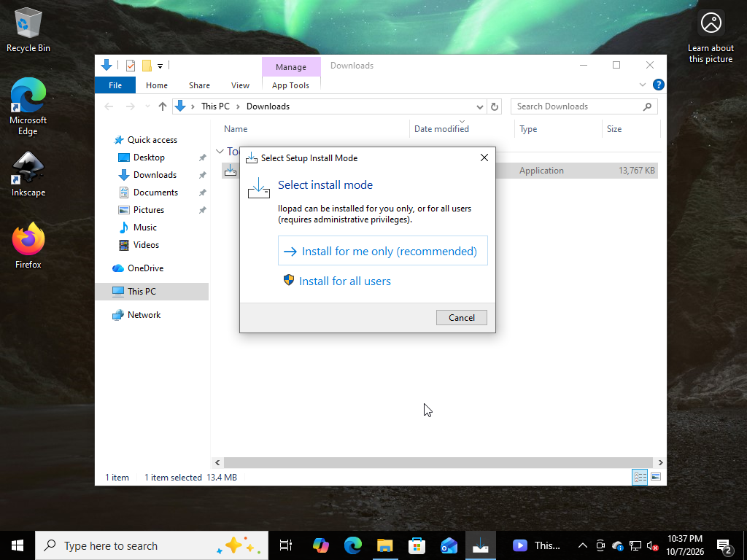Open Task View on the taskbar

[285, 545]
